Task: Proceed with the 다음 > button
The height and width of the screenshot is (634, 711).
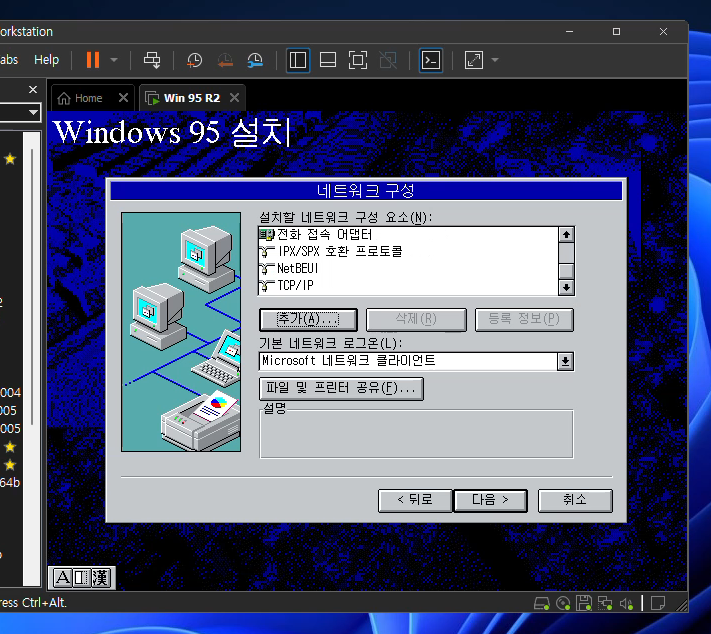Action: [490, 500]
